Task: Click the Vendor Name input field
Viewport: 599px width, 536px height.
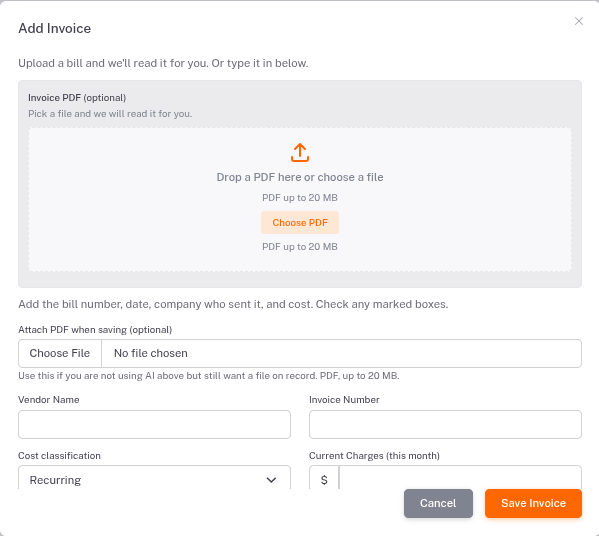Action: 154,424
